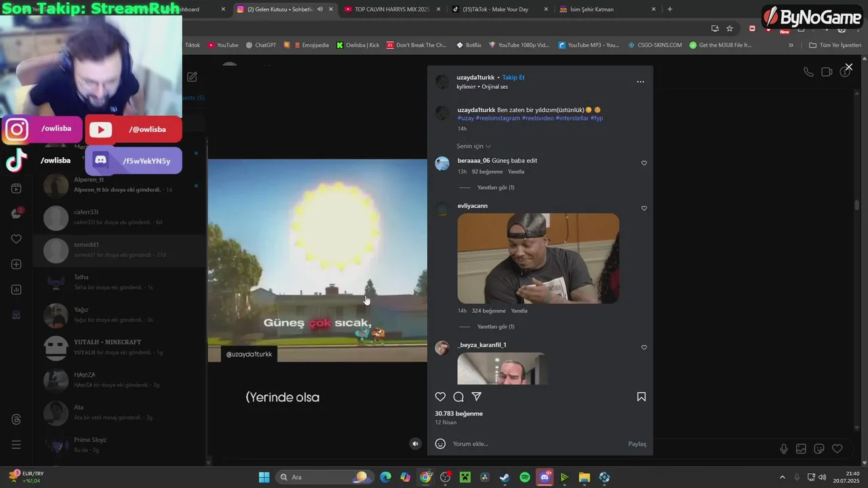Open Spotify from the taskbar
The height and width of the screenshot is (488, 868).
(525, 477)
